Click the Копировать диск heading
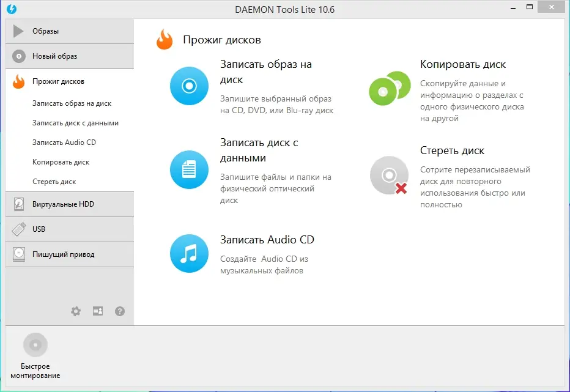The height and width of the screenshot is (392, 570). point(463,64)
